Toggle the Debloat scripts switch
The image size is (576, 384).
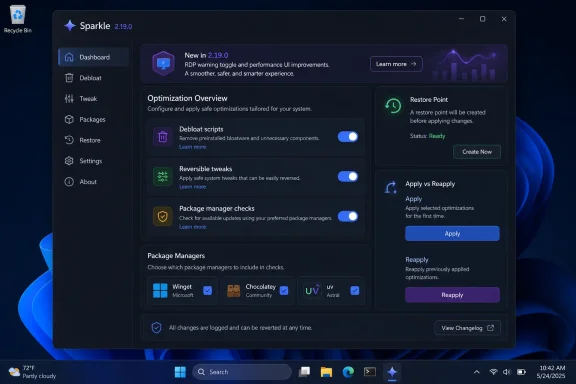(348, 137)
